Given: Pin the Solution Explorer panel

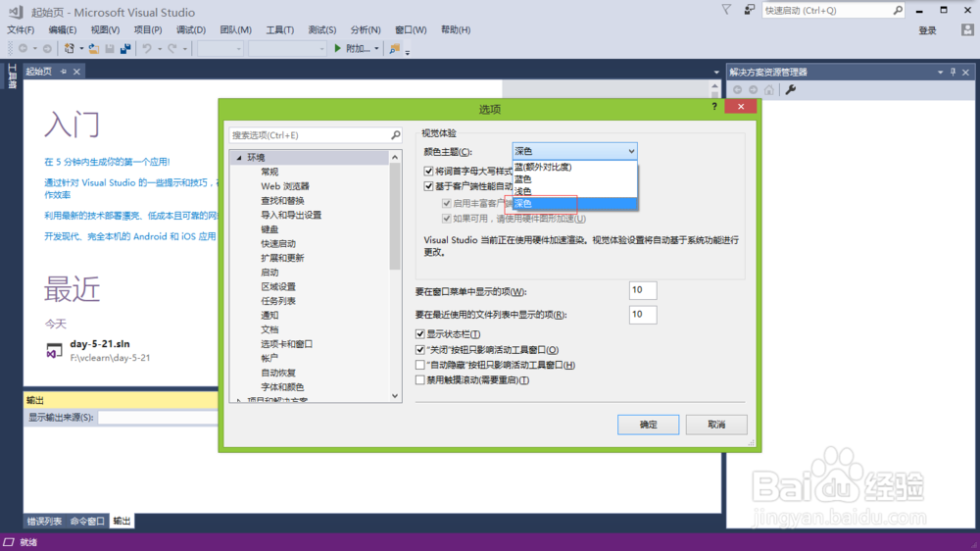Looking at the screenshot, I should tap(954, 72).
